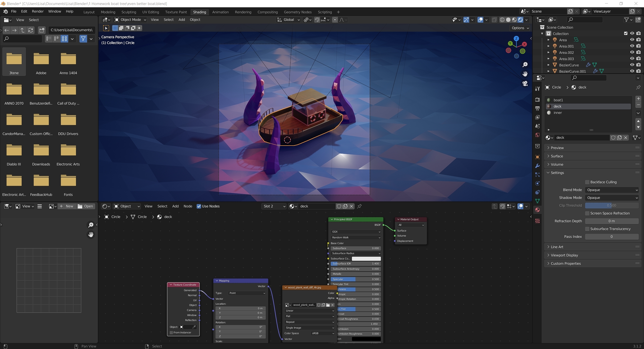Uncheck the Use Nodes checkbox
Screen dimensions: 644x349
(x=199, y=206)
